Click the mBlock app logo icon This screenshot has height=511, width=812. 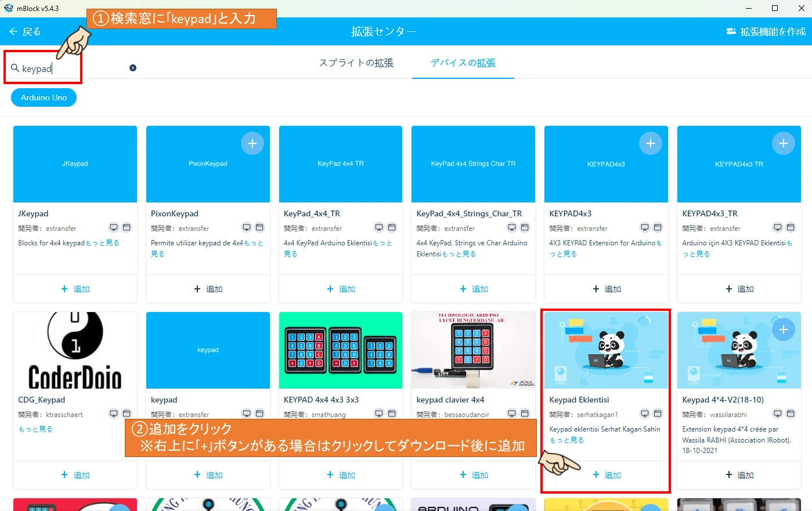tap(9, 8)
